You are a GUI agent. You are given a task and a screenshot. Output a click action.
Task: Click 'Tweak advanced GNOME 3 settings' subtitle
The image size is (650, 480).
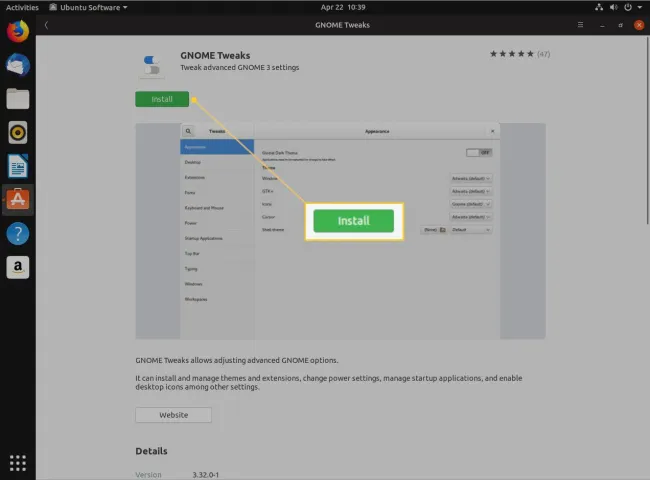[240, 68]
